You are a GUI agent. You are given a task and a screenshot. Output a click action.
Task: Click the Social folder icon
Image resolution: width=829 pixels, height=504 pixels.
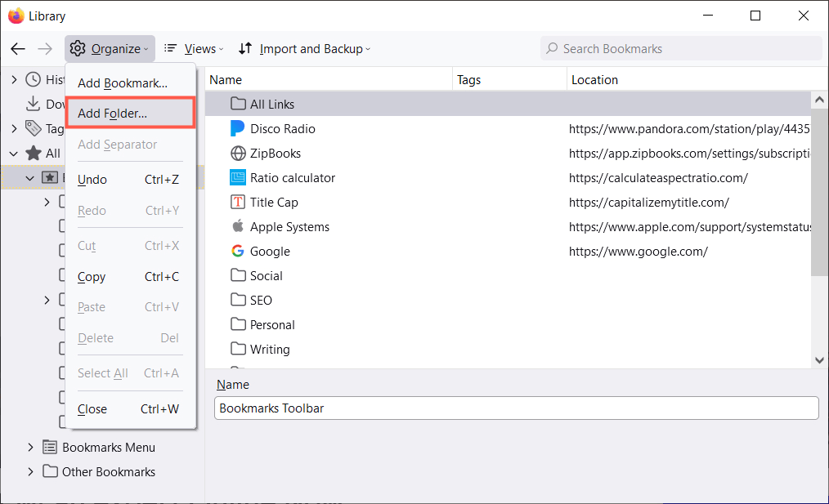click(238, 275)
